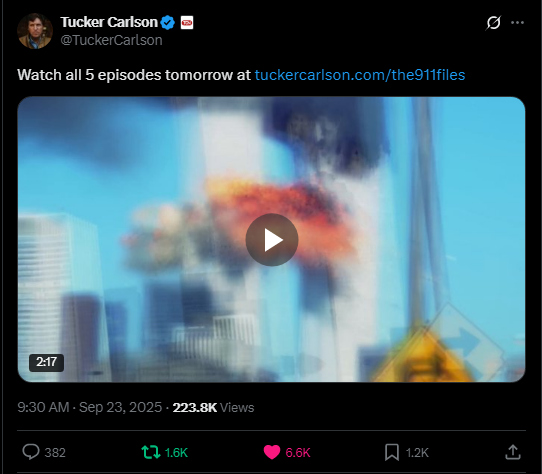
Task: Click the 2:17 video duration badge
Action: pos(46,362)
